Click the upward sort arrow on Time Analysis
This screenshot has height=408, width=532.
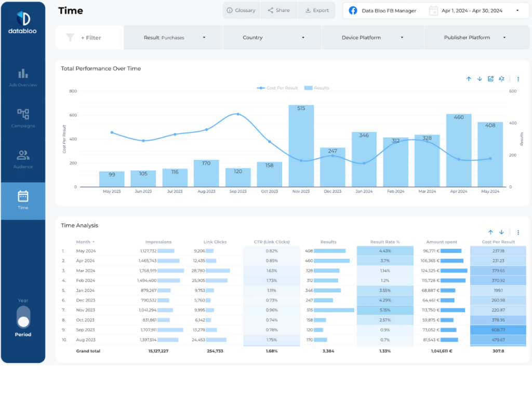(490, 233)
